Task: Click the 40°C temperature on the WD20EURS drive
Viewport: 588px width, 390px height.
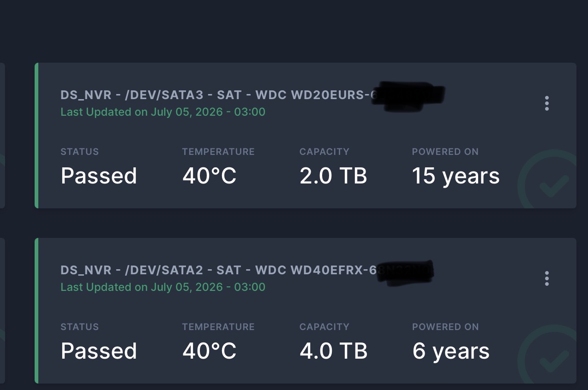Action: 210,176
